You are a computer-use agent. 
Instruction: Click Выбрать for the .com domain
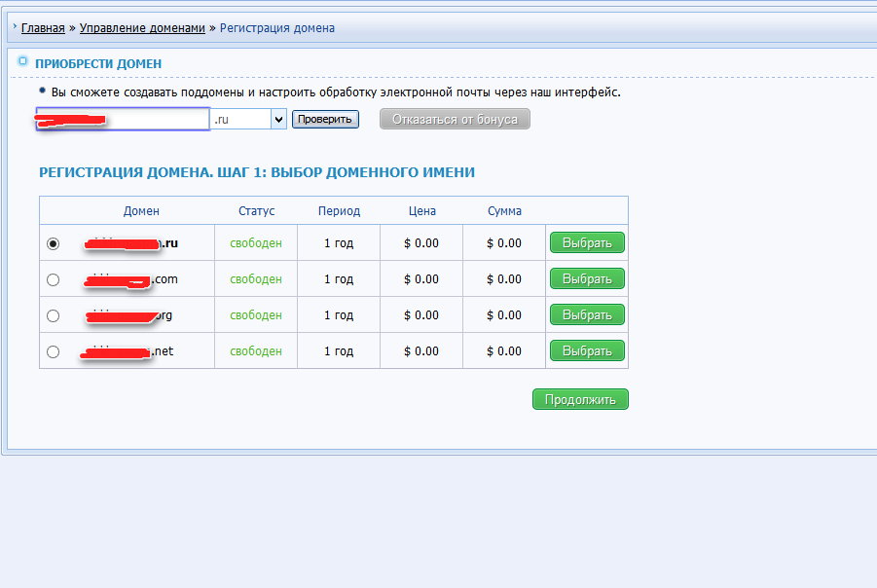point(587,278)
